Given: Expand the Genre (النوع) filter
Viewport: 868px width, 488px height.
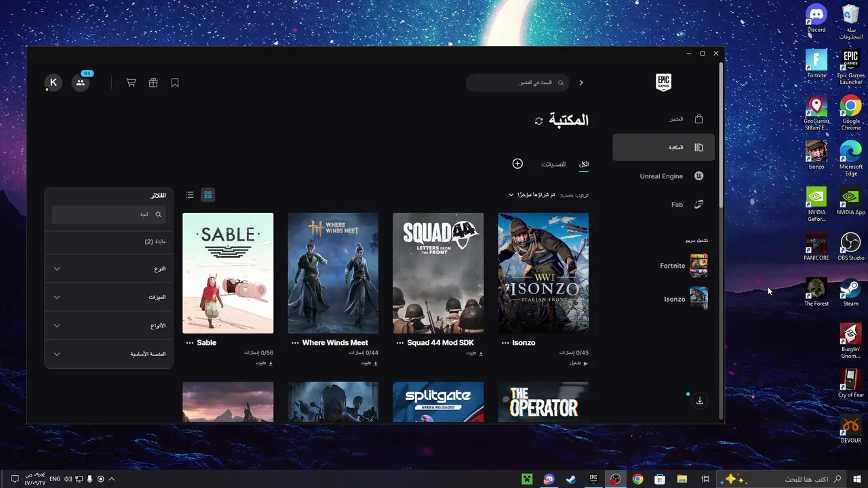Looking at the screenshot, I should (x=108, y=269).
